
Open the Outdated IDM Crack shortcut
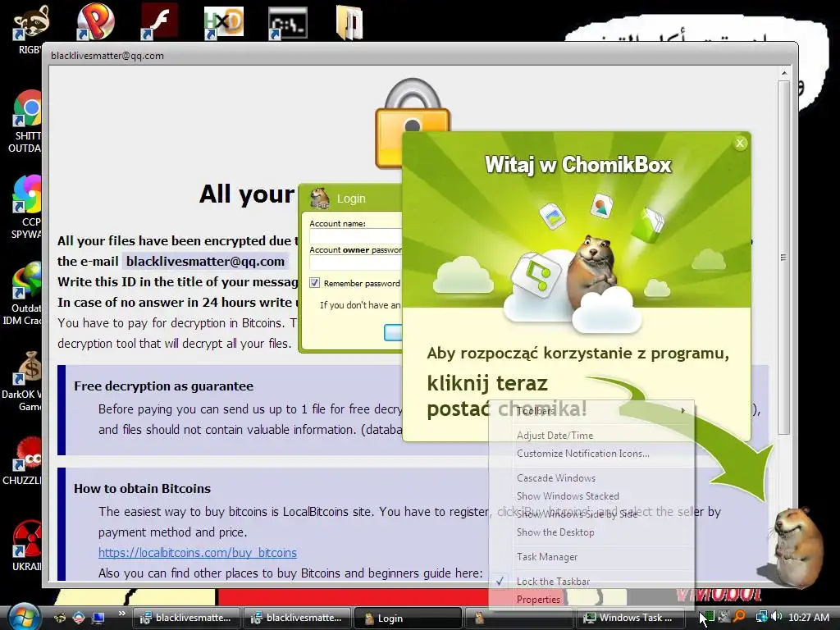[24, 292]
